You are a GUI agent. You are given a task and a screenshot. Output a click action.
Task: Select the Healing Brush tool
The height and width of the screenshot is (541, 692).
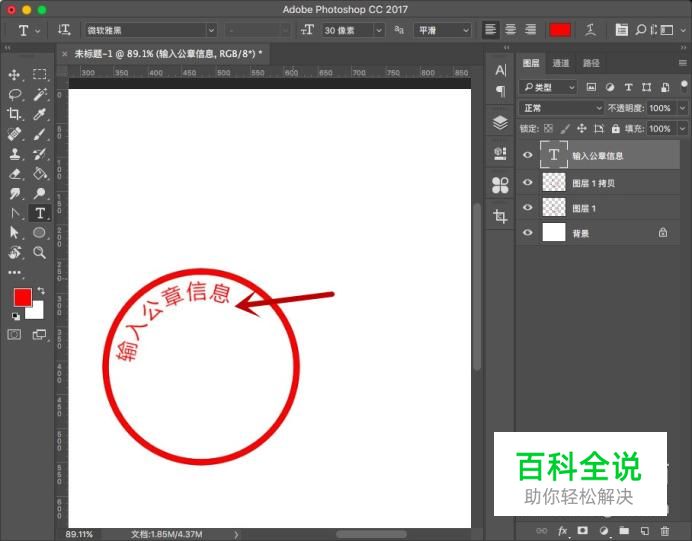[x=15, y=134]
